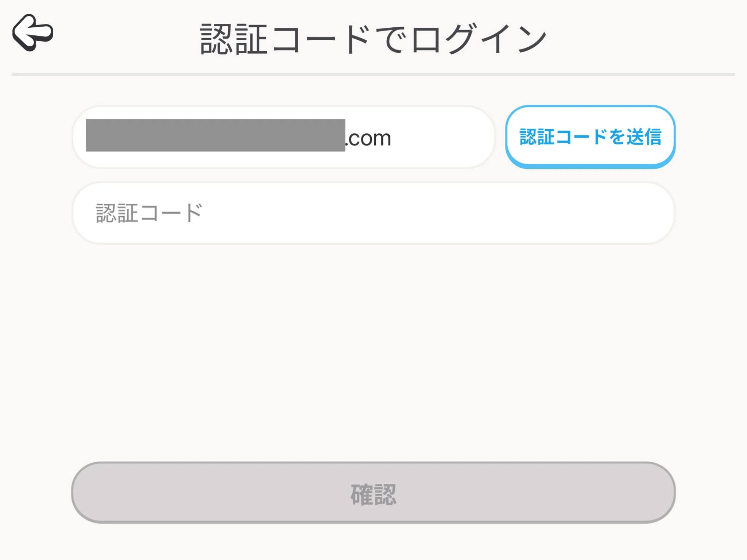Viewport: 747px width, 560px height.
Task: Click the empty area right of .com in email box
Action: [x=441, y=137]
